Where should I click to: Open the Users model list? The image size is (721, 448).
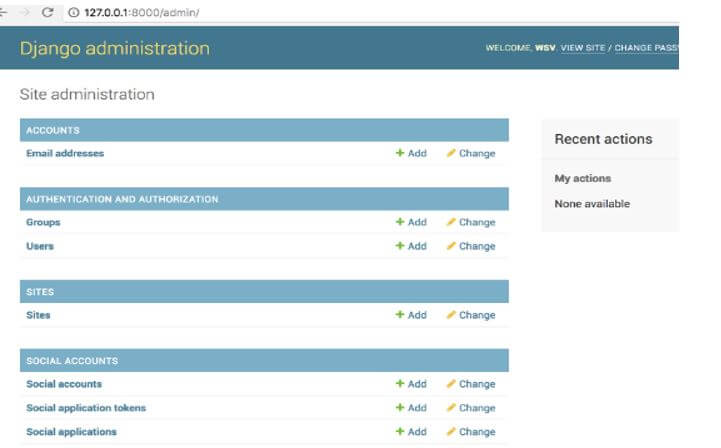[x=40, y=246]
